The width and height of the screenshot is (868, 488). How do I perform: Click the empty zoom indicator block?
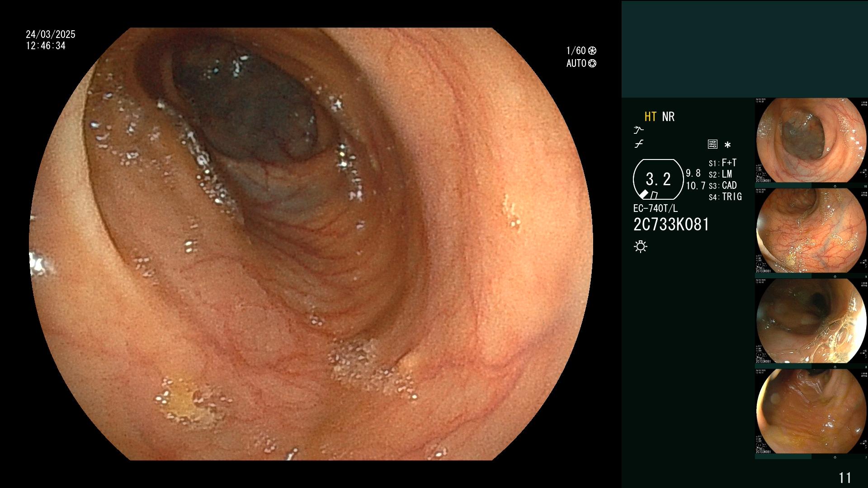[654, 195]
